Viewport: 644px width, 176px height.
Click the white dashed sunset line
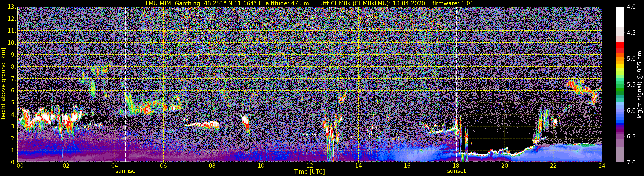[x=456, y=85]
